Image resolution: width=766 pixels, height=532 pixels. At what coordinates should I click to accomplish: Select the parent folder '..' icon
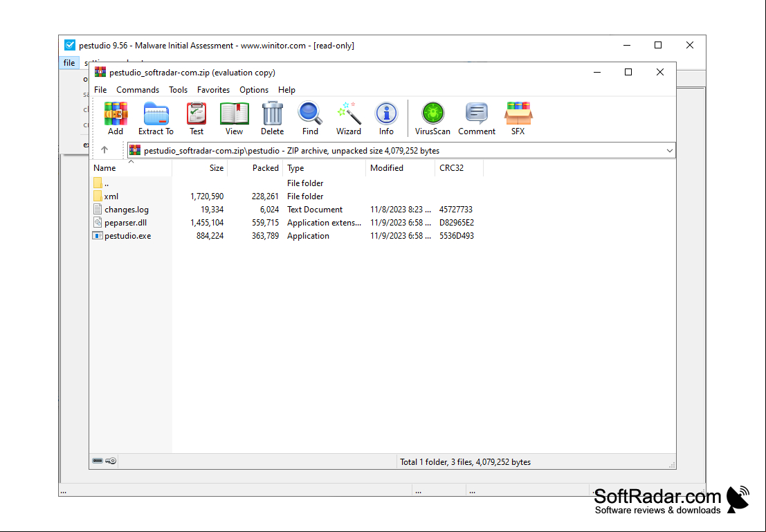coord(98,183)
